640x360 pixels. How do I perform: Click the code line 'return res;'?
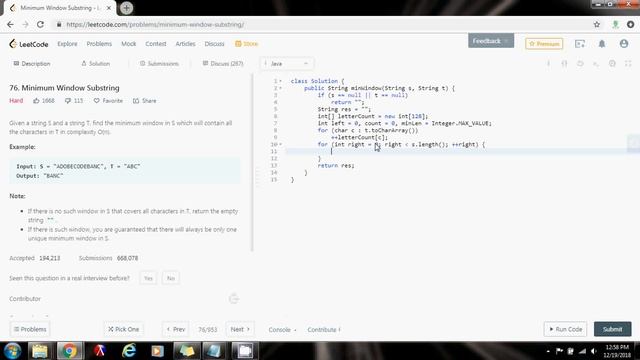tap(336, 165)
